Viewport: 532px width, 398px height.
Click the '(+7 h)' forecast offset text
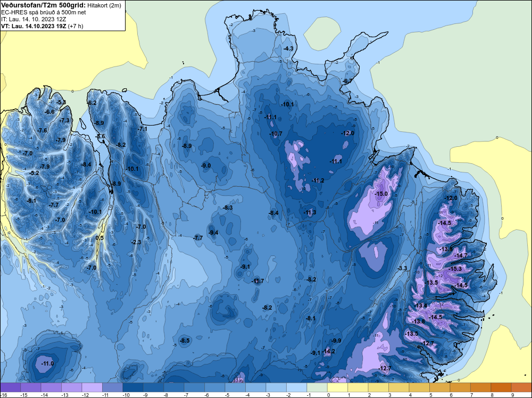(76, 26)
